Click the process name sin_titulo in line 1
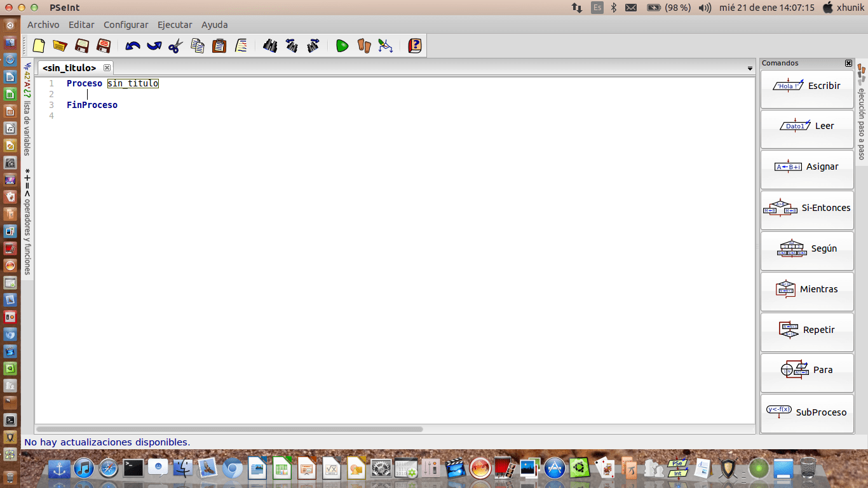868x488 pixels. (133, 83)
